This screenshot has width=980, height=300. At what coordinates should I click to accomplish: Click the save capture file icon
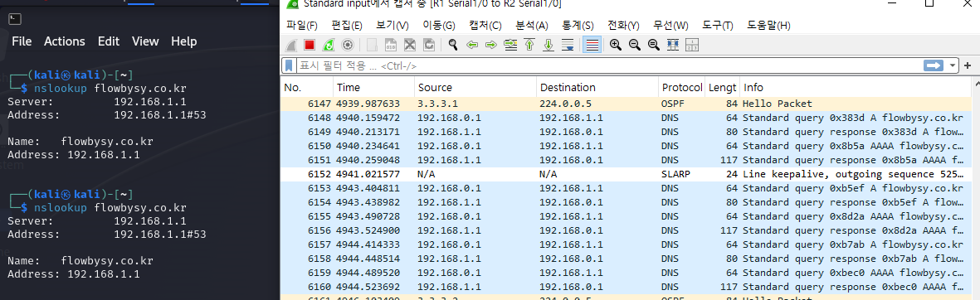(391, 45)
